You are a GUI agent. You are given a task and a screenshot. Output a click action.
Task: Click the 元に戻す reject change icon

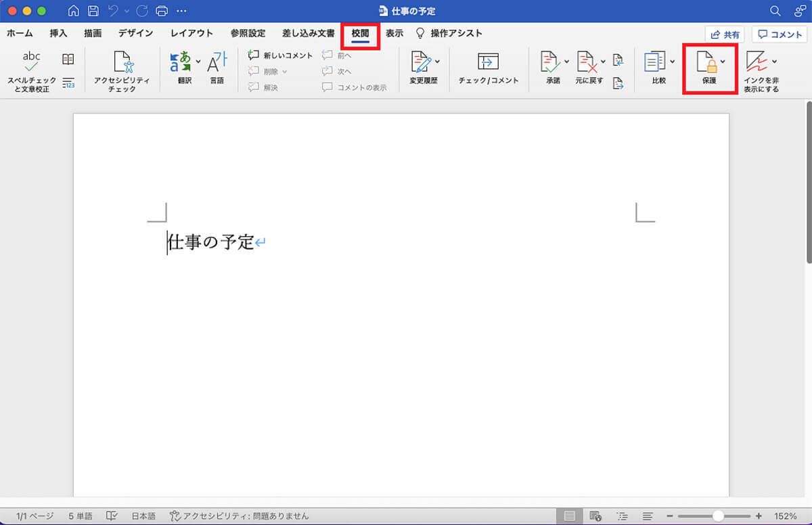click(x=587, y=62)
